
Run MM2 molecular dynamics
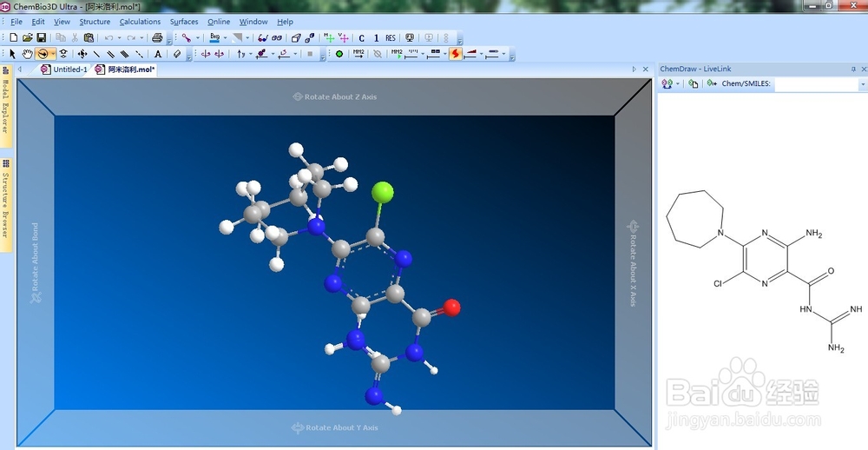(x=397, y=54)
